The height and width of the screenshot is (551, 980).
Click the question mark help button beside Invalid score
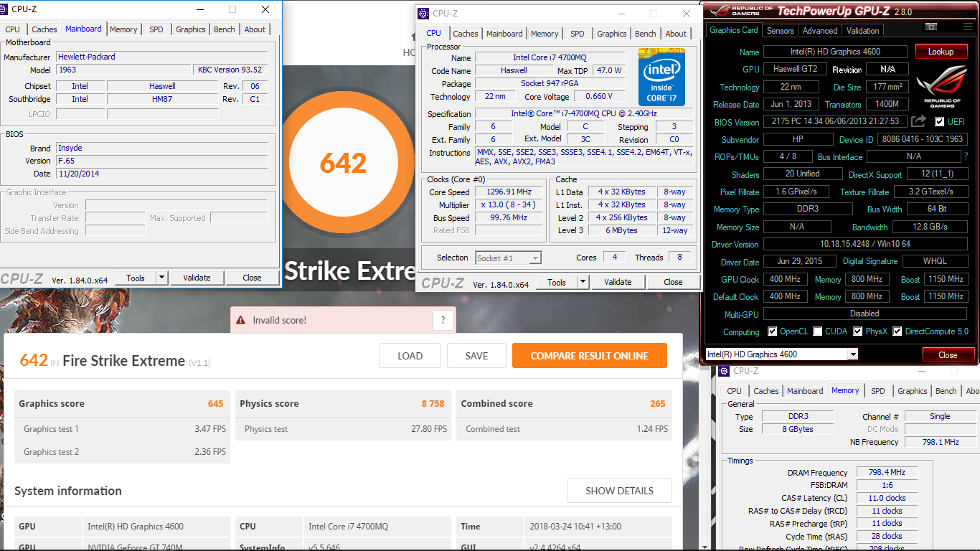[x=443, y=320]
